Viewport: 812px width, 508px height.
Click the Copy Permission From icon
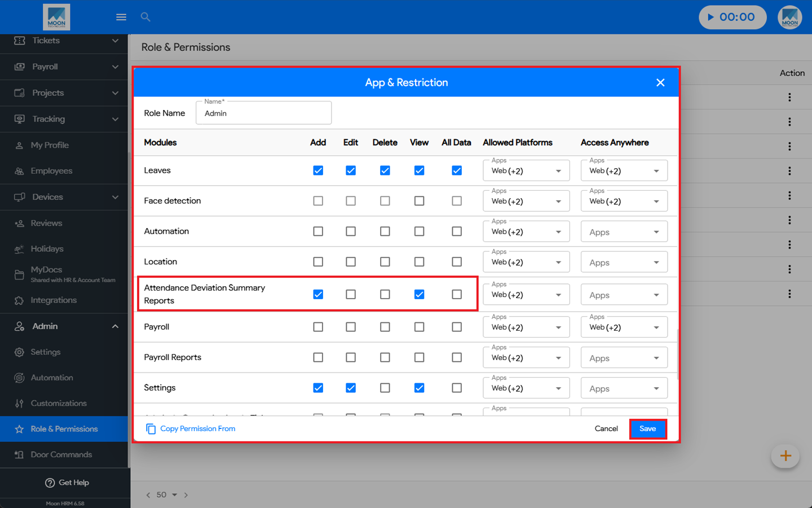[151, 429]
